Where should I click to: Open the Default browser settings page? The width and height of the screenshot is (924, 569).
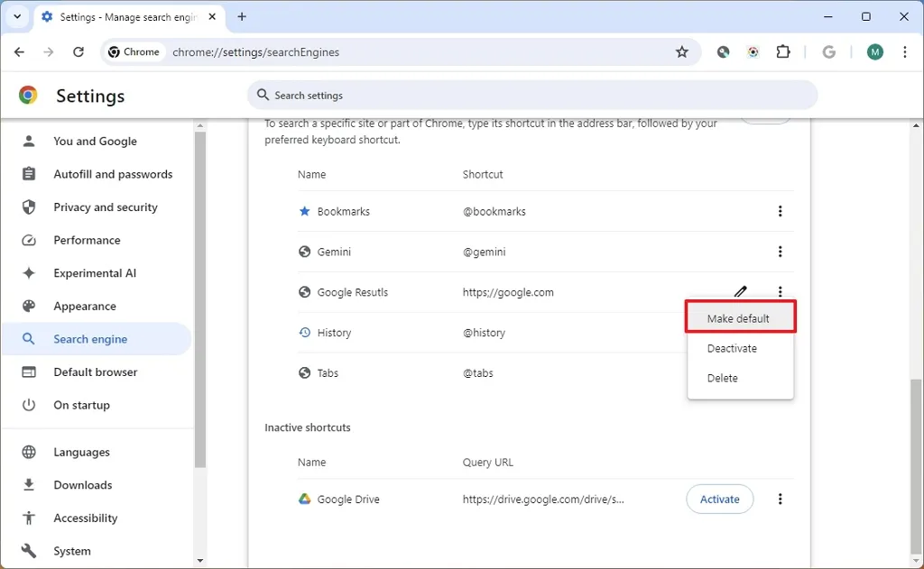[x=95, y=372]
